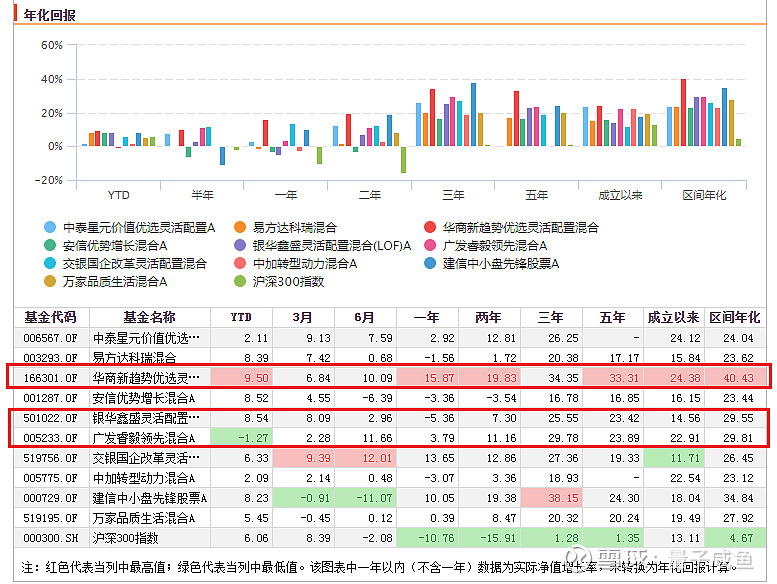Click the -11.07 6月 cell of 建信中小盘
Image resolution: width=777 pixels, height=584 pixels.
pos(366,498)
